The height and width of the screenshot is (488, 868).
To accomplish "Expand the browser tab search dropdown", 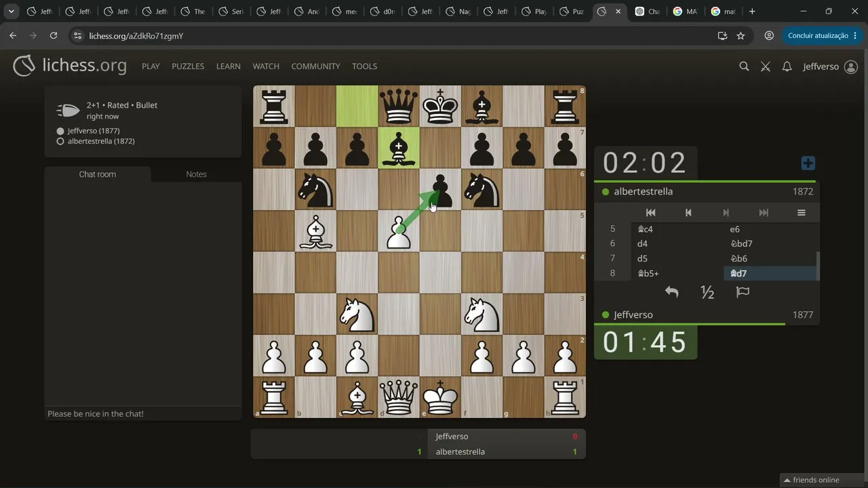I will (12, 12).
